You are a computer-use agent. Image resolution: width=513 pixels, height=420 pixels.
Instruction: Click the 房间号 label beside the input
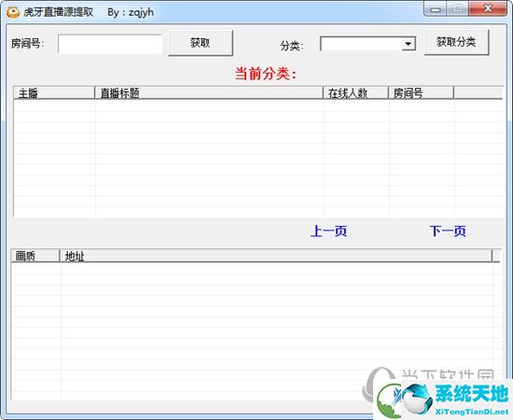[x=27, y=43]
